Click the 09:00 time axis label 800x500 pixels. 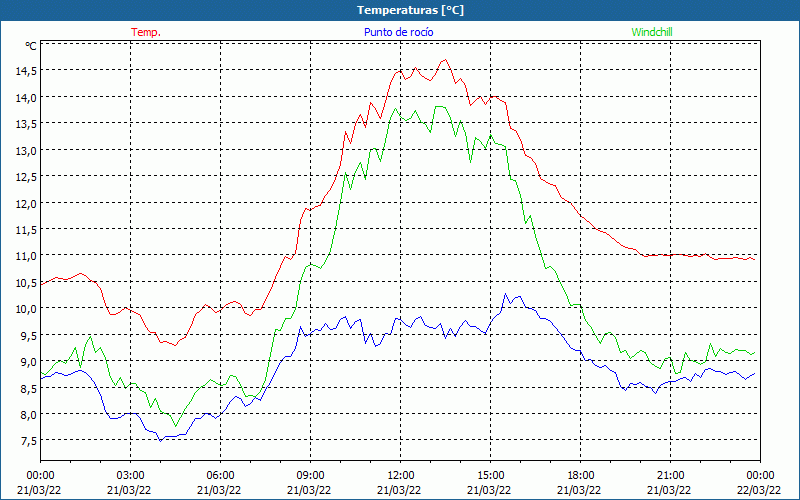[310, 476]
